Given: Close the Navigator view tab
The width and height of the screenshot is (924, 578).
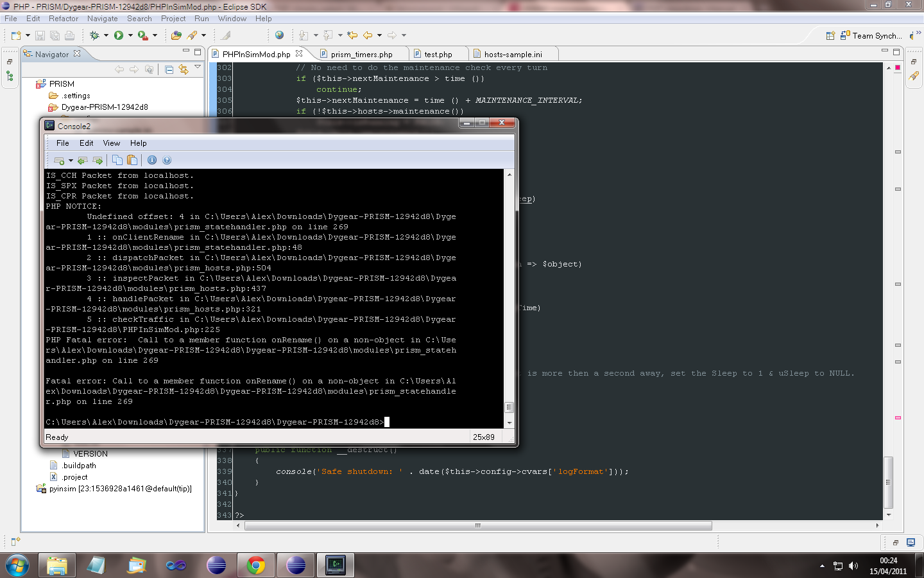Looking at the screenshot, I should click(x=77, y=54).
